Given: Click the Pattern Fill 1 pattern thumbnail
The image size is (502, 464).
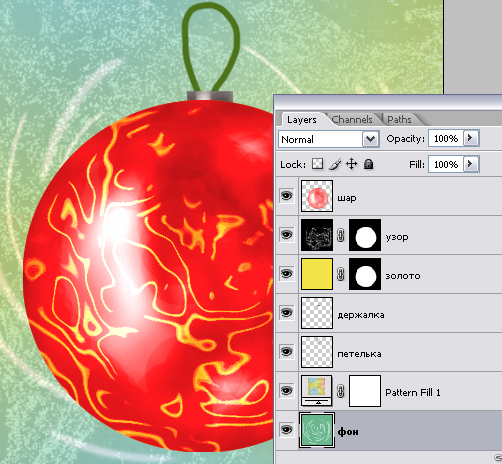Looking at the screenshot, I should (317, 391).
